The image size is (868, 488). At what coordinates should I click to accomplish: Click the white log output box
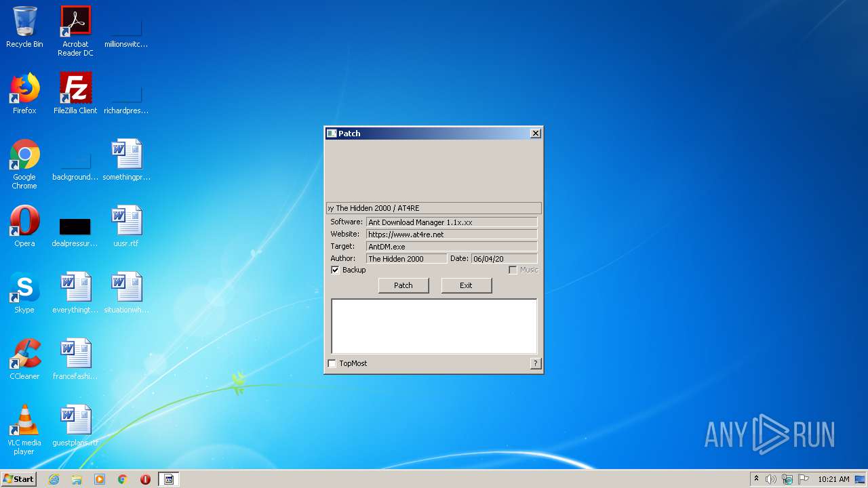[x=434, y=326]
